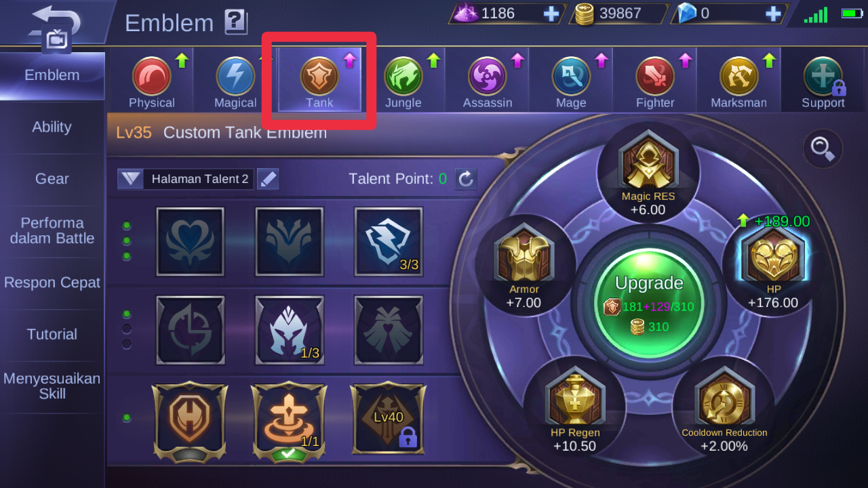This screenshot has width=868, height=488.
Task: Switch to the Gear sidebar tab
Action: pyautogui.click(x=52, y=179)
